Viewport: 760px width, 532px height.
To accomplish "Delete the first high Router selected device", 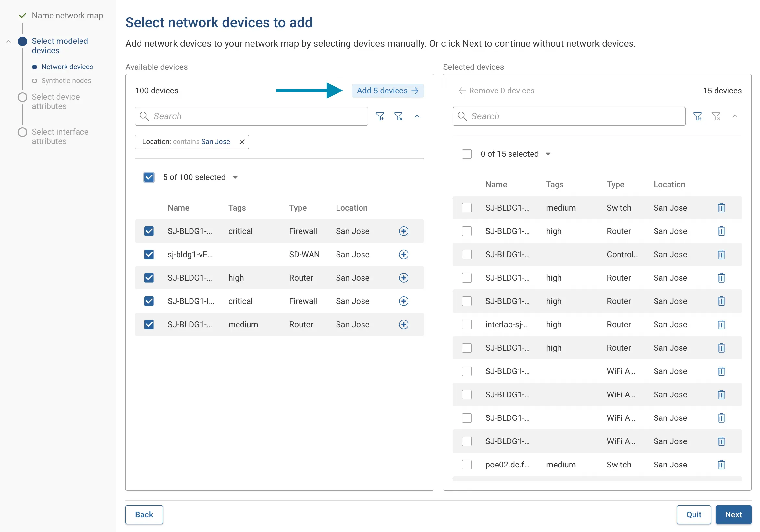I will pyautogui.click(x=721, y=231).
